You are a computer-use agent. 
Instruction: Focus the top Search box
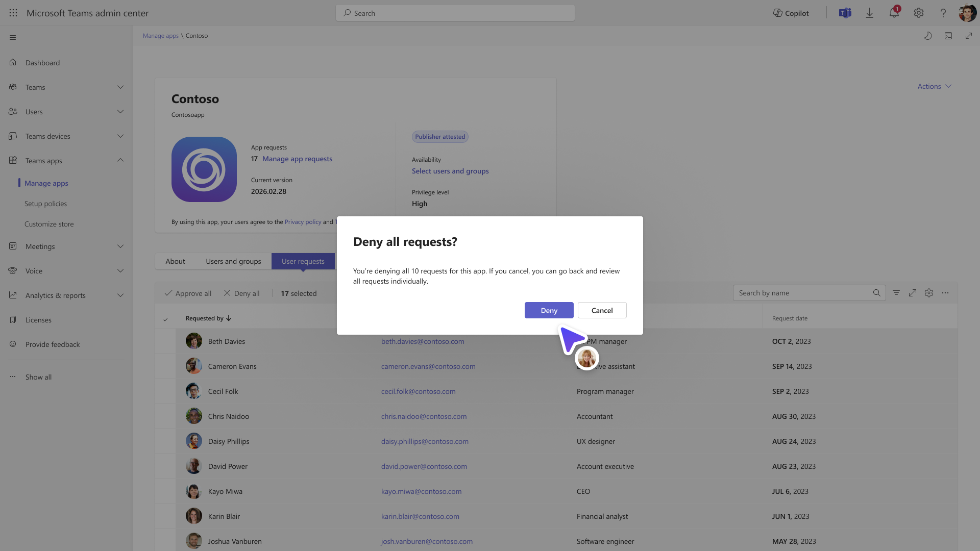455,13
